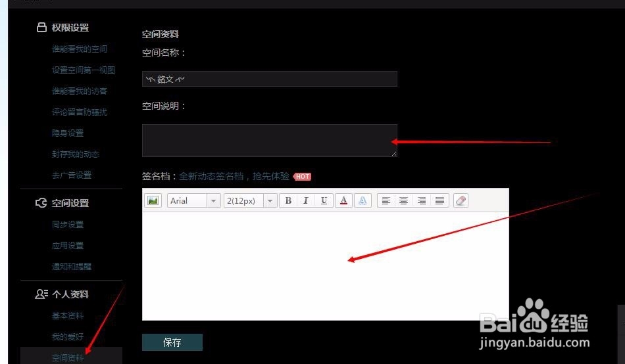The height and width of the screenshot is (364, 625).
Task: Open 封存我的动态 menu item
Action: coord(76,154)
